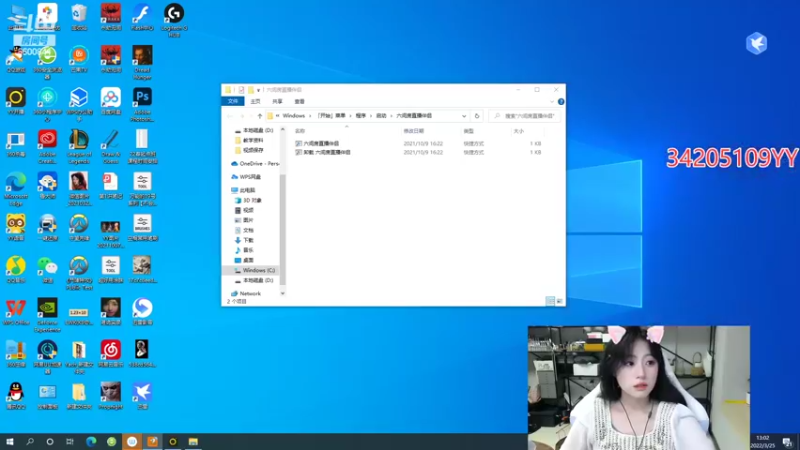The image size is (800, 450).
Task: Open Baidu Netdisk desktop icon
Action: pos(110,101)
